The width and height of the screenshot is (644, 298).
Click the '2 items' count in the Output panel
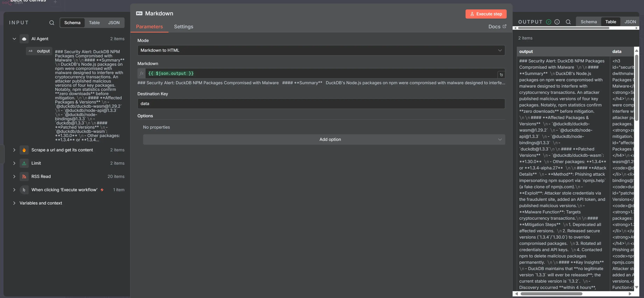click(x=525, y=38)
